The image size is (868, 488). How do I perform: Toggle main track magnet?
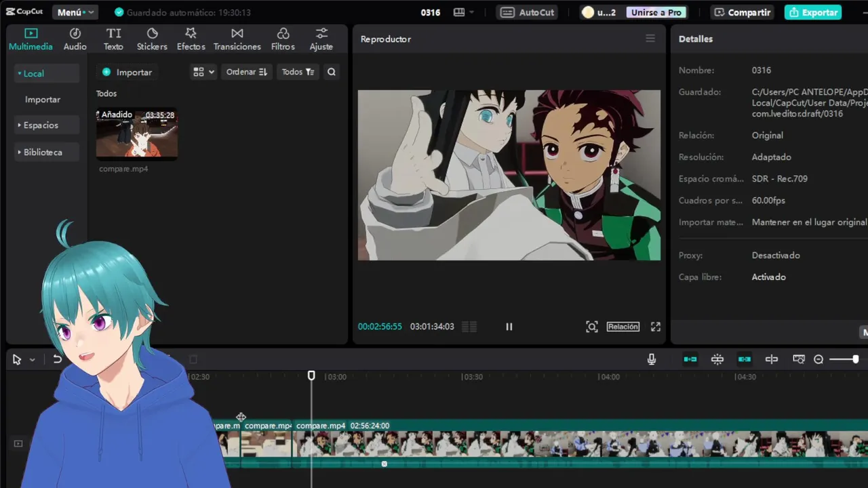click(690, 359)
